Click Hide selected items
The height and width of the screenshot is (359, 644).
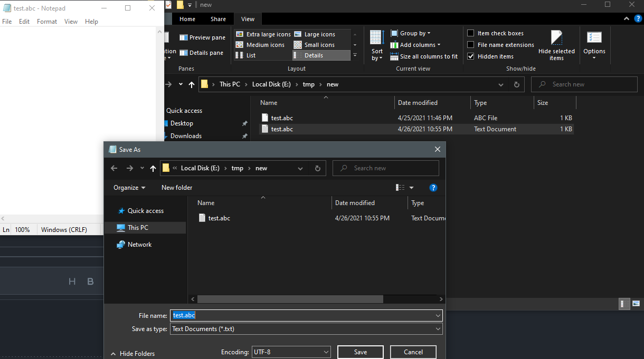[556, 45]
